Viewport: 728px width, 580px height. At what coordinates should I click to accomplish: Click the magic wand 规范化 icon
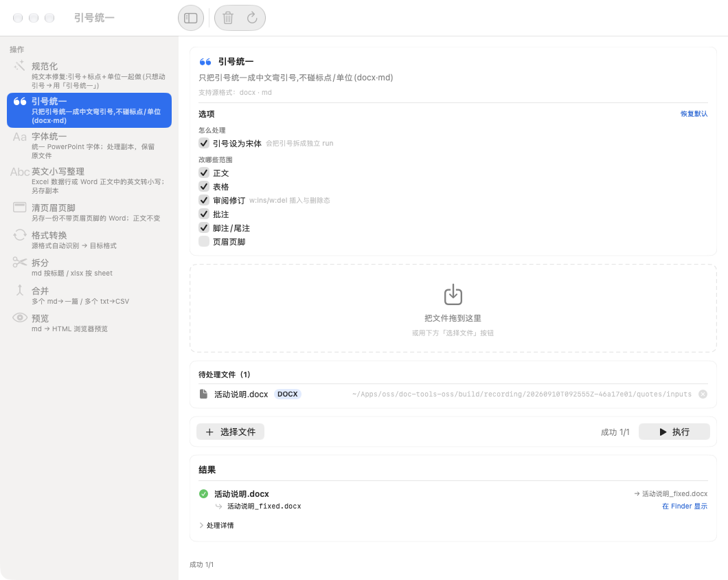tap(19, 66)
